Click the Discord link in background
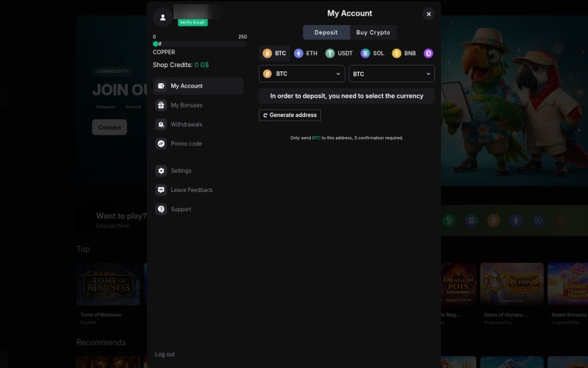The image size is (588, 368). (133, 107)
